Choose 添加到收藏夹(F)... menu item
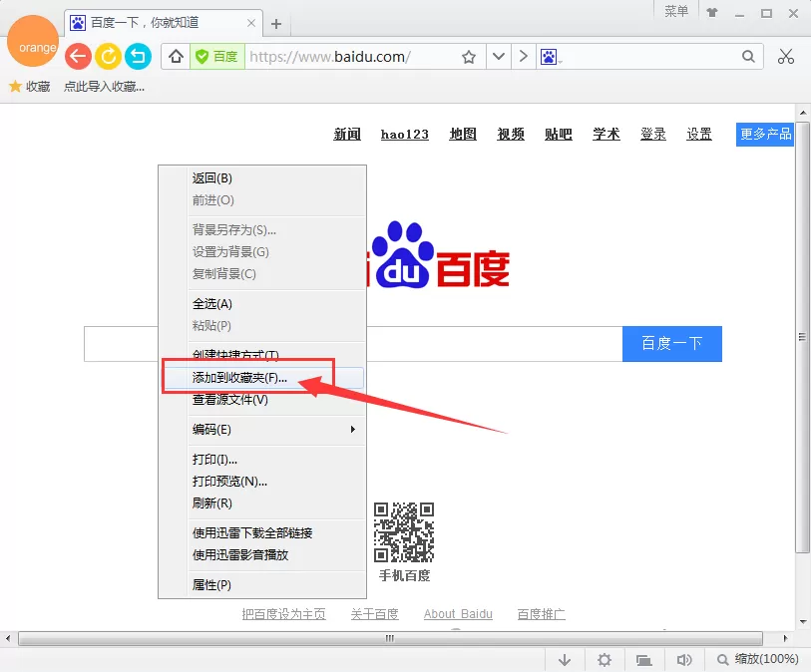The width and height of the screenshot is (811, 672). coord(262,378)
